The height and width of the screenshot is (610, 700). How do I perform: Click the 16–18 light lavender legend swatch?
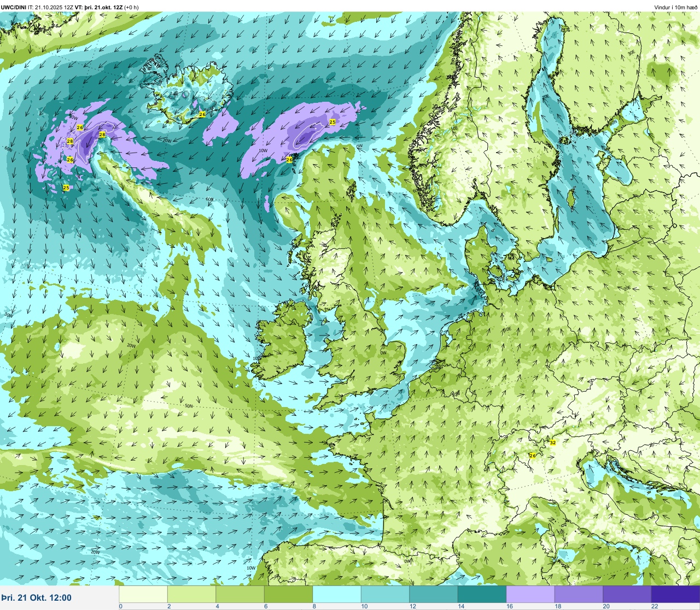point(530,595)
